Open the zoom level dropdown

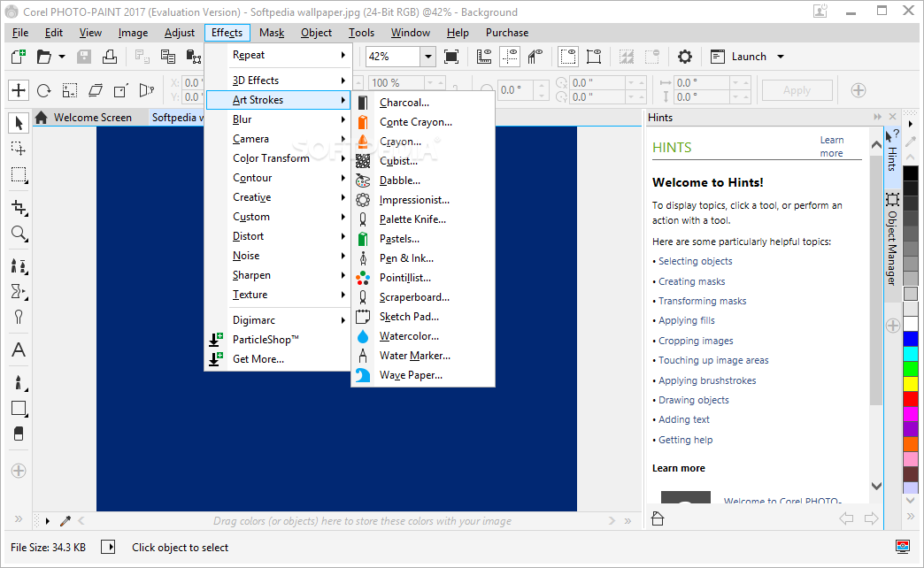pos(427,56)
